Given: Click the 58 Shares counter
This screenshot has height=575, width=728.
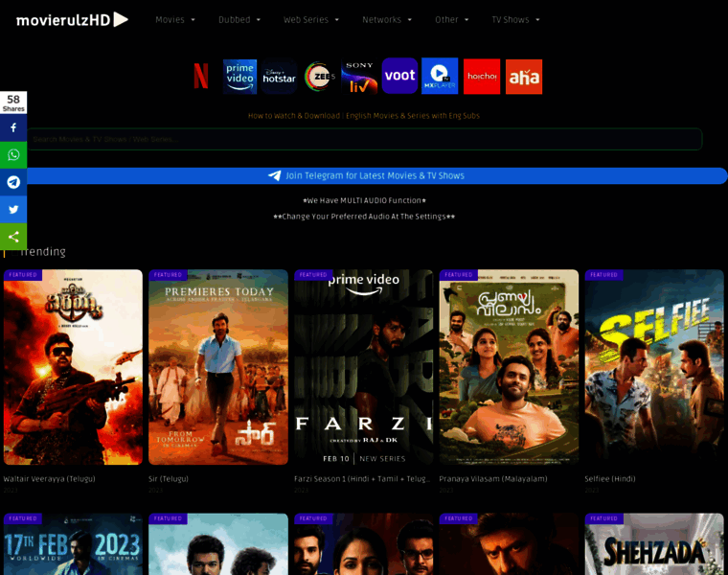Looking at the screenshot, I should click(x=13, y=103).
